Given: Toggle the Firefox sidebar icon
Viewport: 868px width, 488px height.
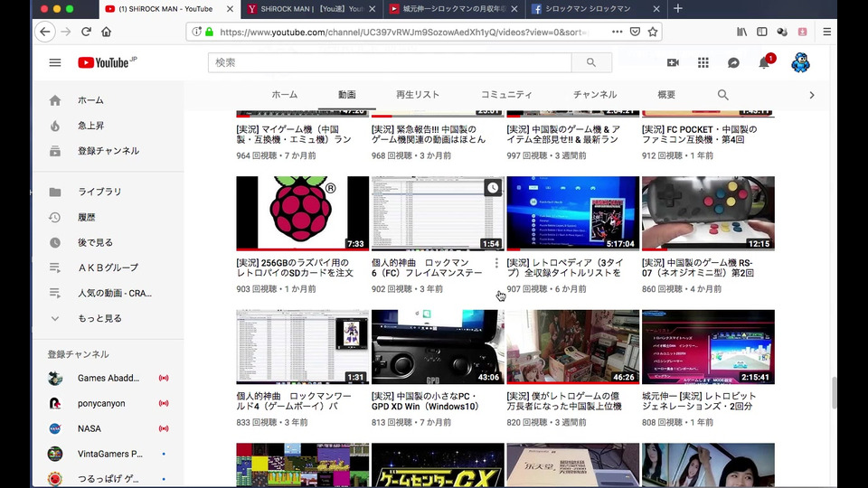Looking at the screenshot, I should tap(761, 32).
